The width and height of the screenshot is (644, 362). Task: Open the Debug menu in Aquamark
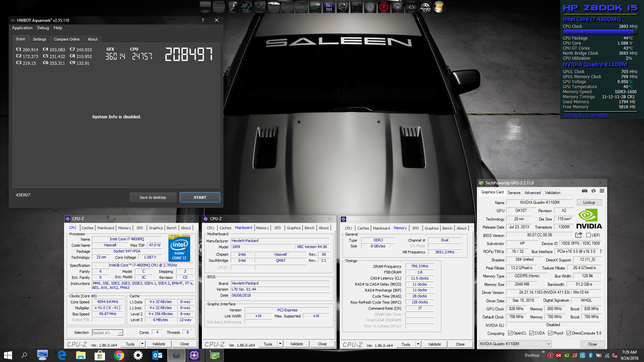43,28
